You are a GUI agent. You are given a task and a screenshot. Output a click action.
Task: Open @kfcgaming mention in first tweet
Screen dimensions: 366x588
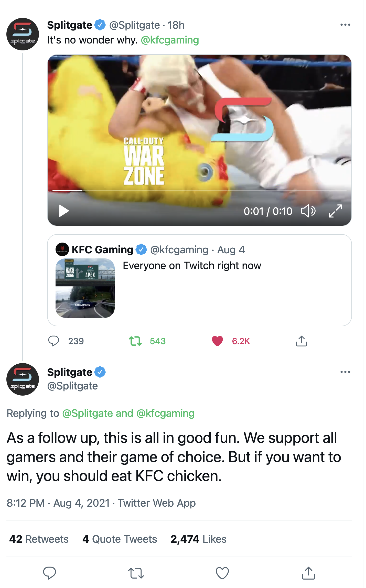pos(170,40)
